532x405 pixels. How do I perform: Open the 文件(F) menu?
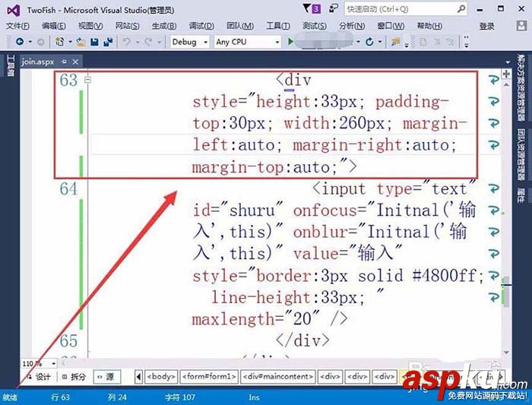17,26
